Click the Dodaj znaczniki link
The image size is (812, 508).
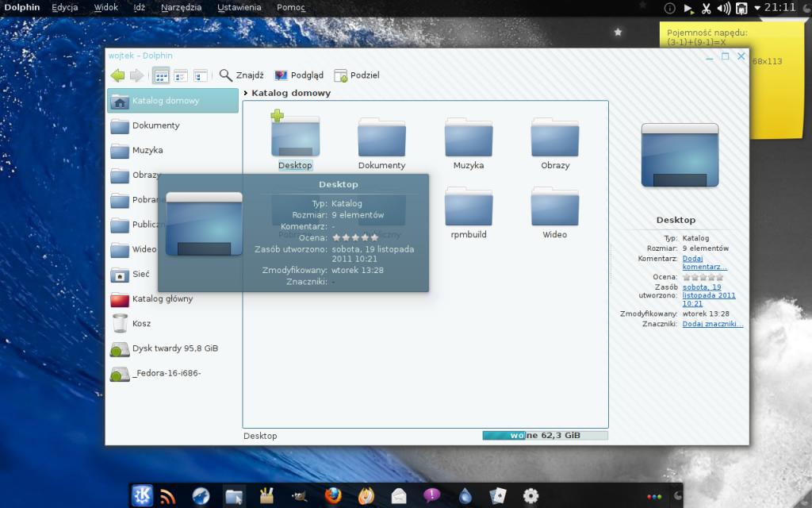(713, 324)
